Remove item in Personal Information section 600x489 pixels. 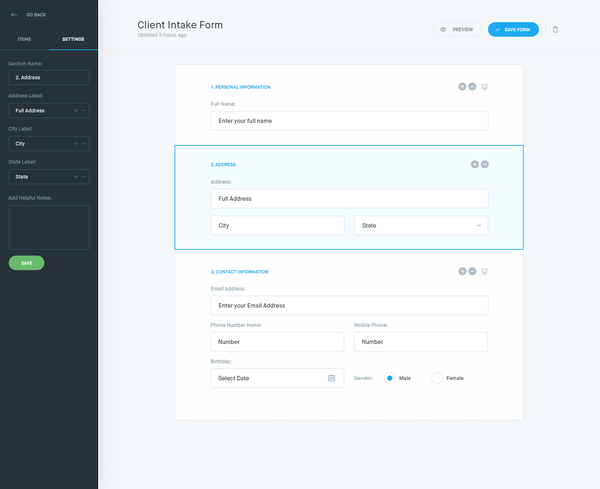coord(472,86)
